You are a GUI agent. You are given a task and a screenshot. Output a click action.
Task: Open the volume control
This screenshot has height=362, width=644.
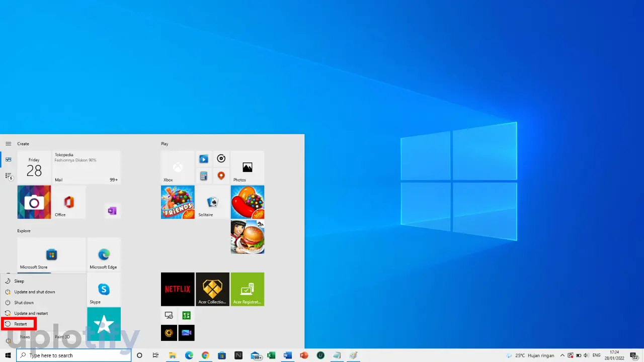tap(587, 355)
